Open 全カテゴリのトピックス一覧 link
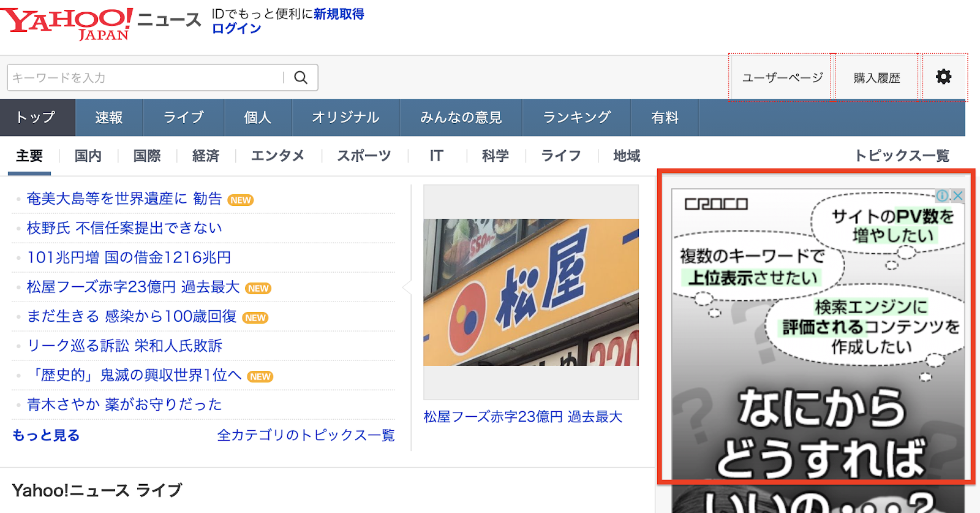Viewport: 980px width, 513px height. tap(306, 435)
